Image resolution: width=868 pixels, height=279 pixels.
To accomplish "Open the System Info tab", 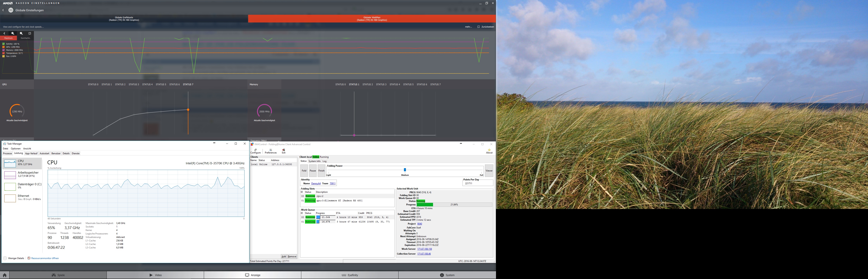I will point(314,161).
